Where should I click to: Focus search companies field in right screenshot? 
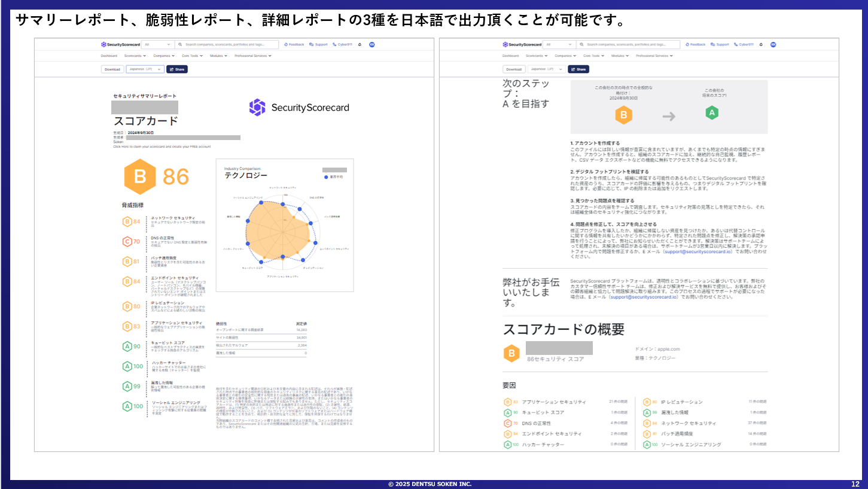(x=628, y=44)
